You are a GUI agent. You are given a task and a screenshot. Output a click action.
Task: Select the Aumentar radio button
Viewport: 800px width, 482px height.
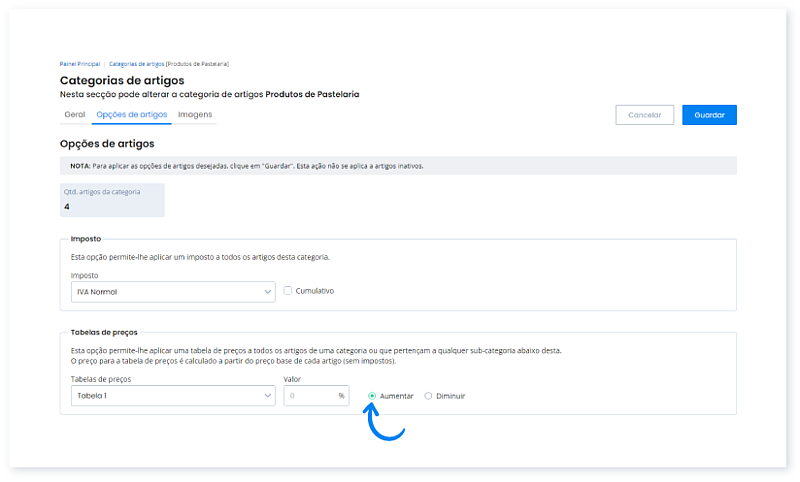point(372,396)
